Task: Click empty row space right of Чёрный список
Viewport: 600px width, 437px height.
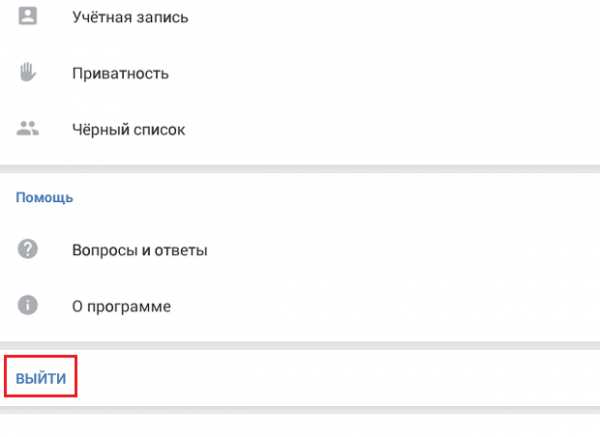Action: (393, 130)
